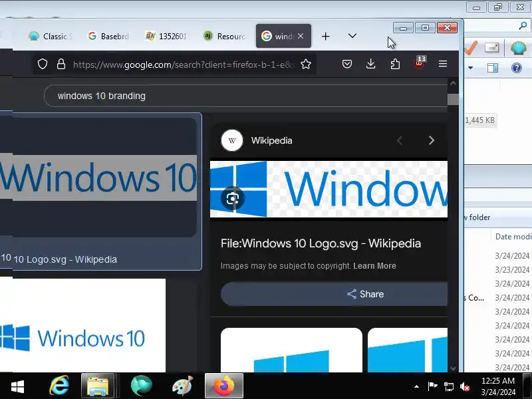The width and height of the screenshot is (532, 399).
Task: Bookmark this page with the star icon
Action: [306, 64]
